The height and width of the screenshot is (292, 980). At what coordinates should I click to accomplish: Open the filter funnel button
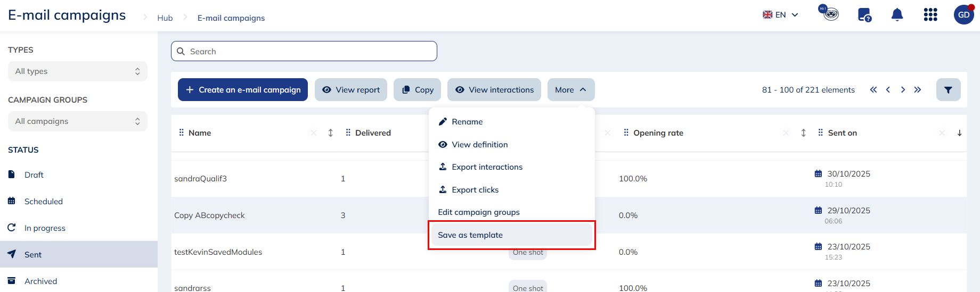948,90
